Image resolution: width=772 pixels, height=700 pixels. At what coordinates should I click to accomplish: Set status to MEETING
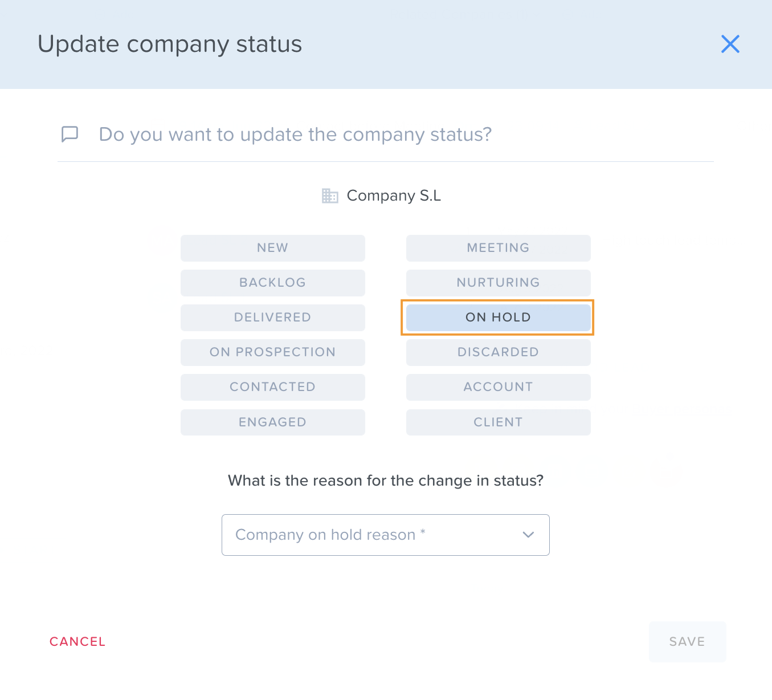[499, 248]
